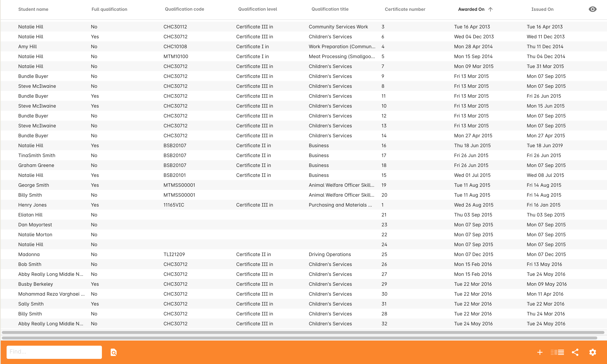The width and height of the screenshot is (607, 364).
Task: Sort by Qualification code column header
Action: [184, 9]
